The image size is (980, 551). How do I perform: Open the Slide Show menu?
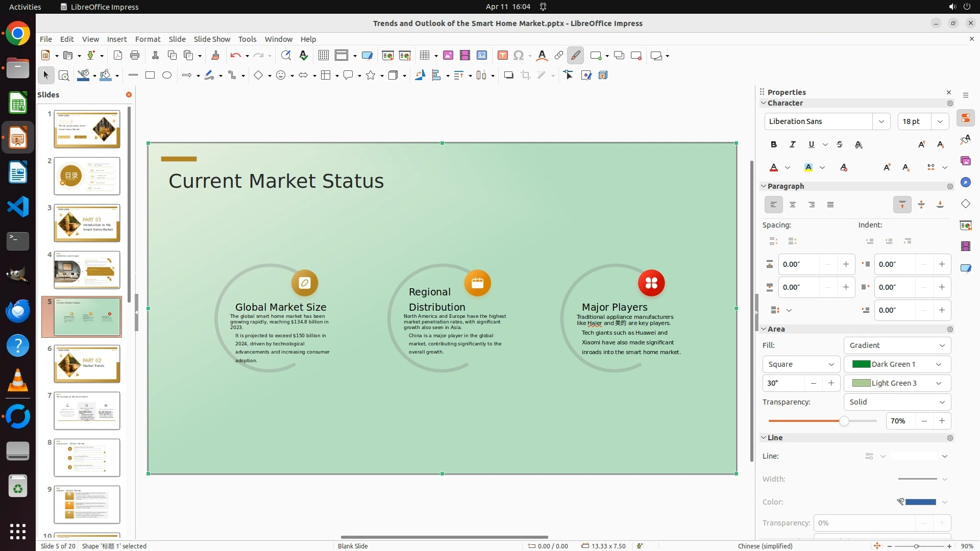[x=212, y=39]
